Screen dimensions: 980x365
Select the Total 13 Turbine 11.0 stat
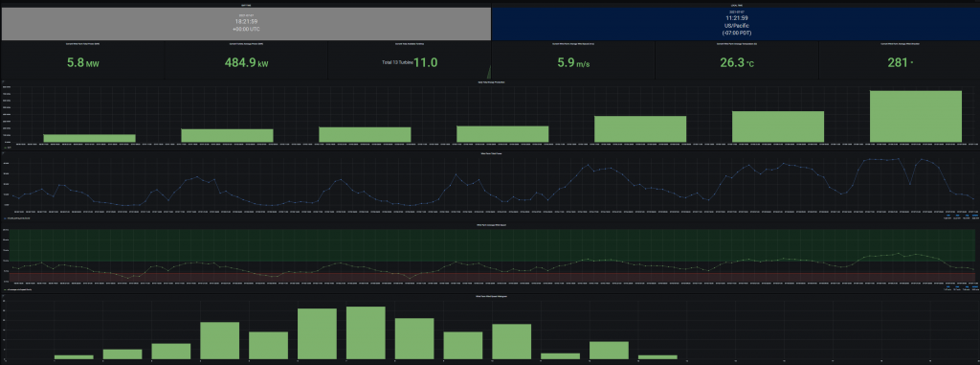(410, 62)
